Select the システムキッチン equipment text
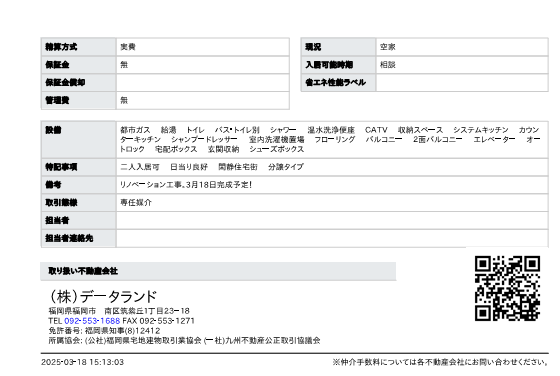Viewport: 560px width, 376px height. pos(481,130)
